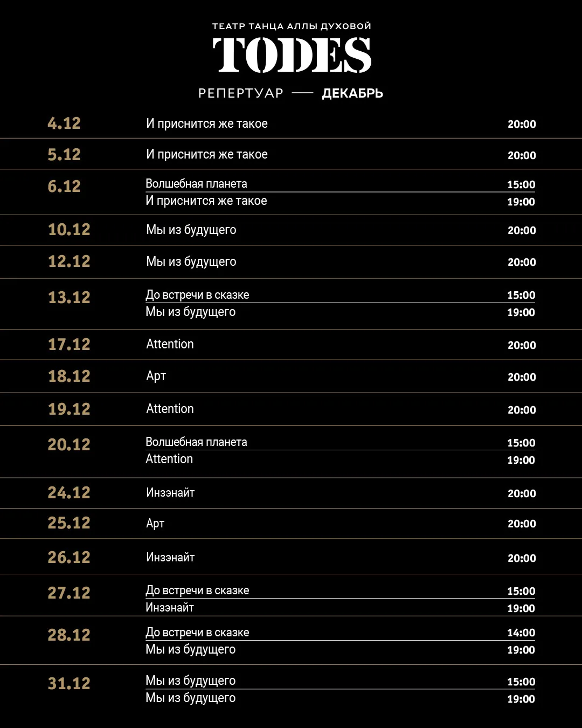582x728 pixels.
Task: Click the ДЕКАБРЬ month heading
Action: 352,93
